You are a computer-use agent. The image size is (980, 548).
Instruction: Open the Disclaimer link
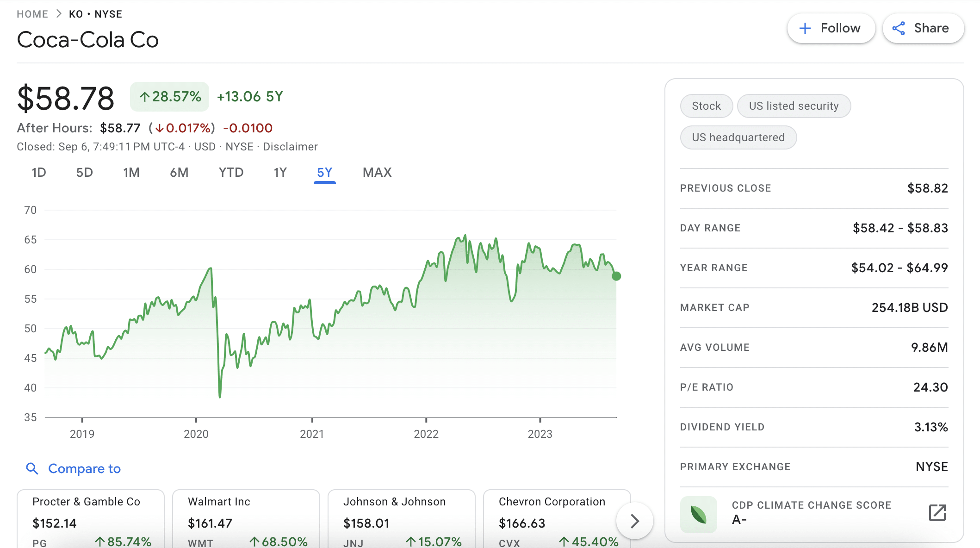click(x=291, y=147)
